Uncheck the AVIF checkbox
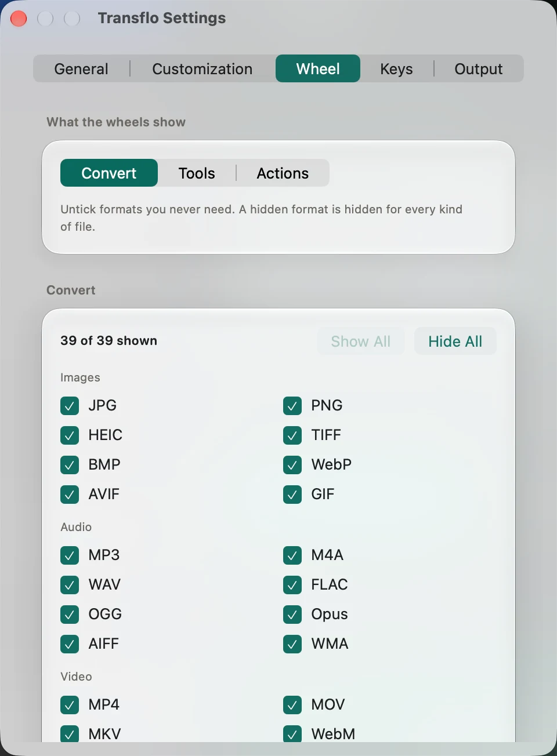Image resolution: width=557 pixels, height=756 pixels. [x=70, y=495]
